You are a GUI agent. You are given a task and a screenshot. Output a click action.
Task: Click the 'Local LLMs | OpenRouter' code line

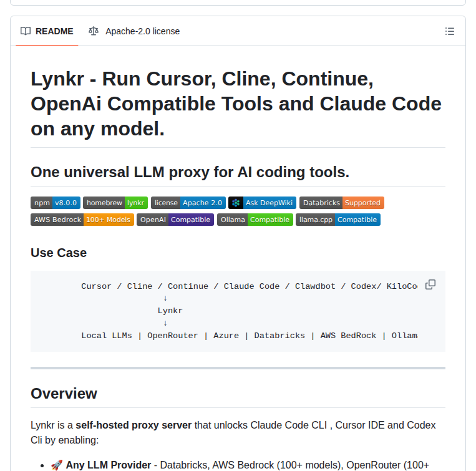250,336
